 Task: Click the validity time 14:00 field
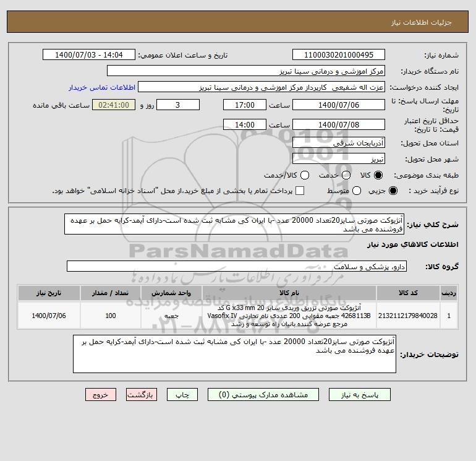[245, 124]
